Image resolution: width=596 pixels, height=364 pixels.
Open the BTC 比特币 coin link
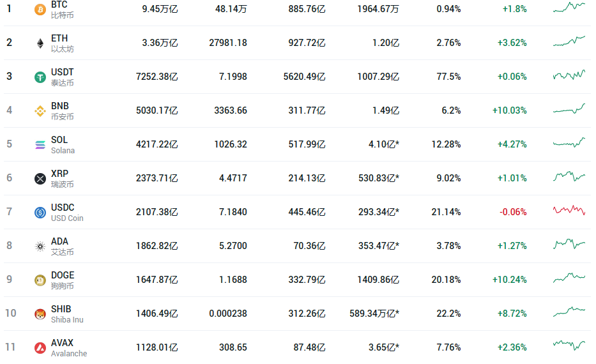coord(63,10)
